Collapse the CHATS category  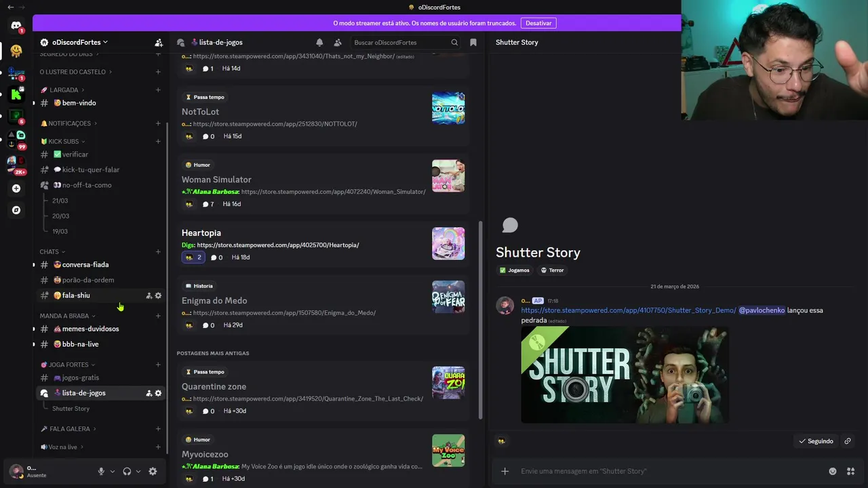point(52,251)
